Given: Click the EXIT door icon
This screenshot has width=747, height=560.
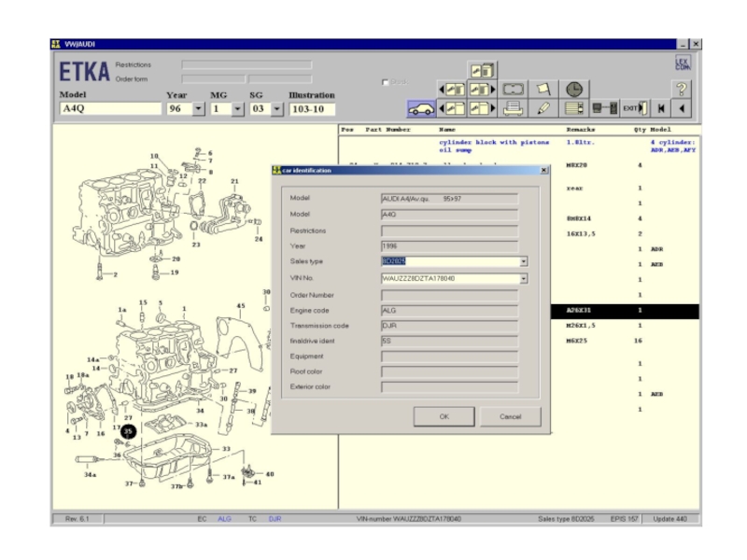Looking at the screenshot, I should [x=636, y=108].
